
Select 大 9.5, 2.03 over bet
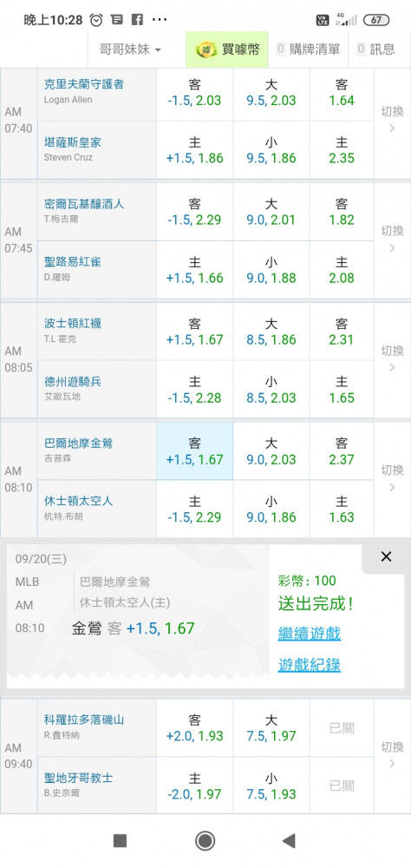pos(271,93)
